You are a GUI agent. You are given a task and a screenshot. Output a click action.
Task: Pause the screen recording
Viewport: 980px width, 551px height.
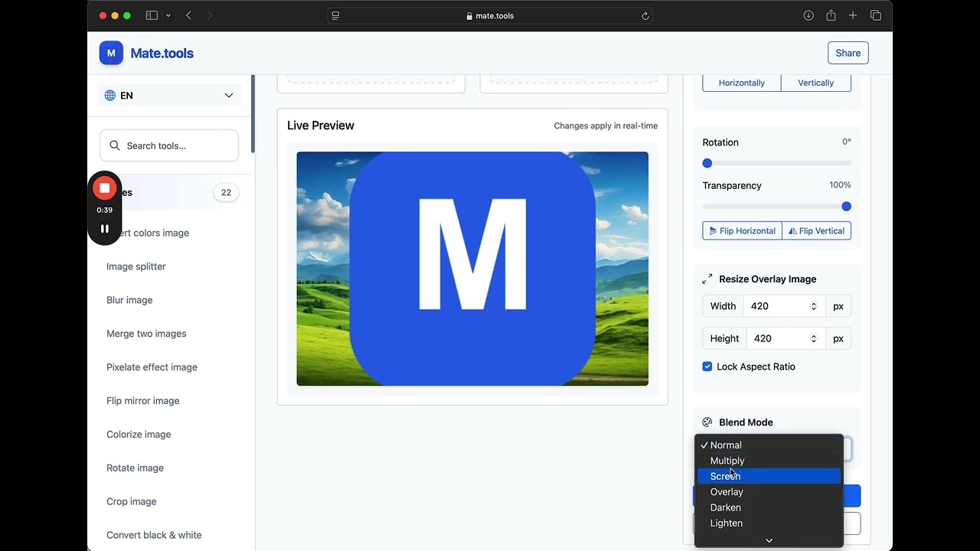[105, 229]
